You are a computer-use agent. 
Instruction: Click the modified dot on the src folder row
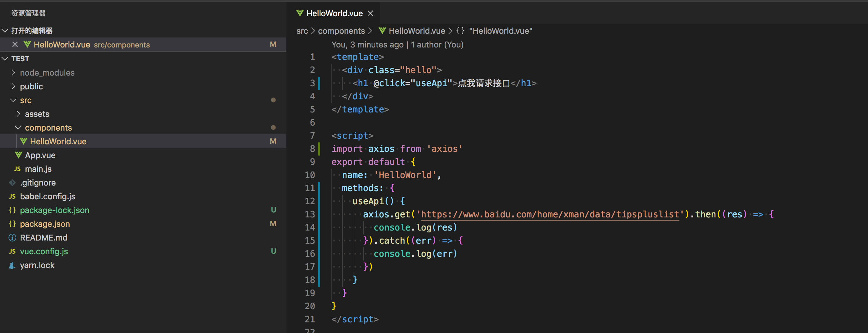[273, 100]
